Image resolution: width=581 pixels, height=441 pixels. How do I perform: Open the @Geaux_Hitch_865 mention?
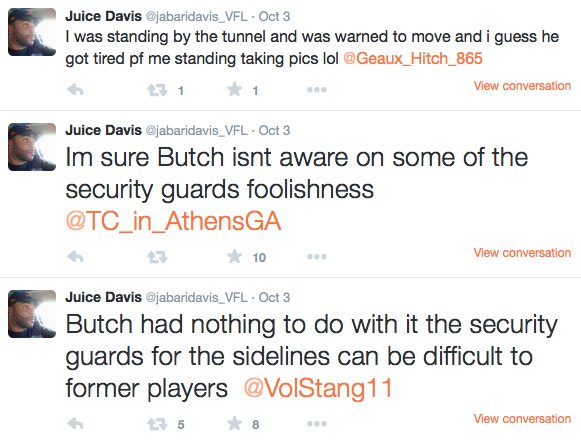[x=413, y=59]
